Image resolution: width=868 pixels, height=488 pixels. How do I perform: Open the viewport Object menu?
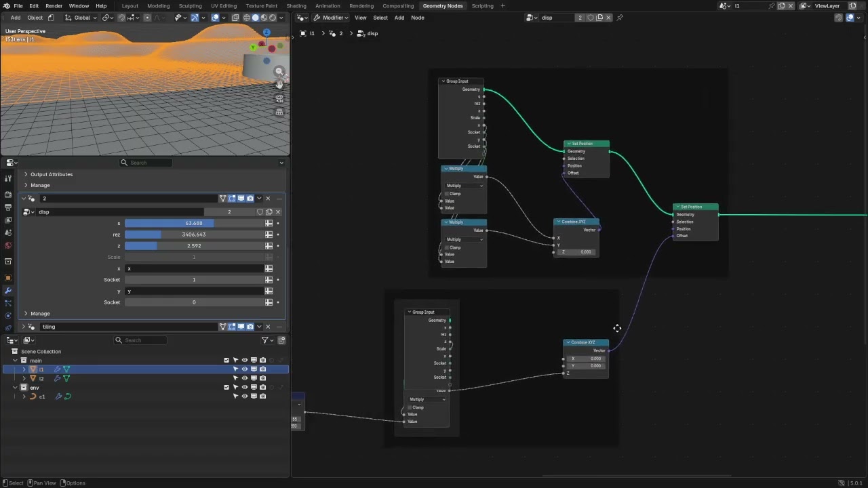click(35, 18)
